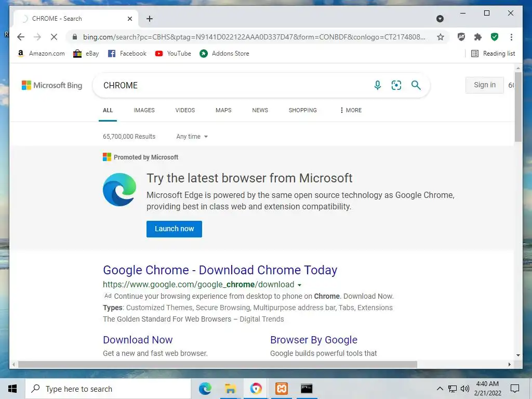Open the Windows Start menu
This screenshot has width=532, height=399.
(12, 389)
